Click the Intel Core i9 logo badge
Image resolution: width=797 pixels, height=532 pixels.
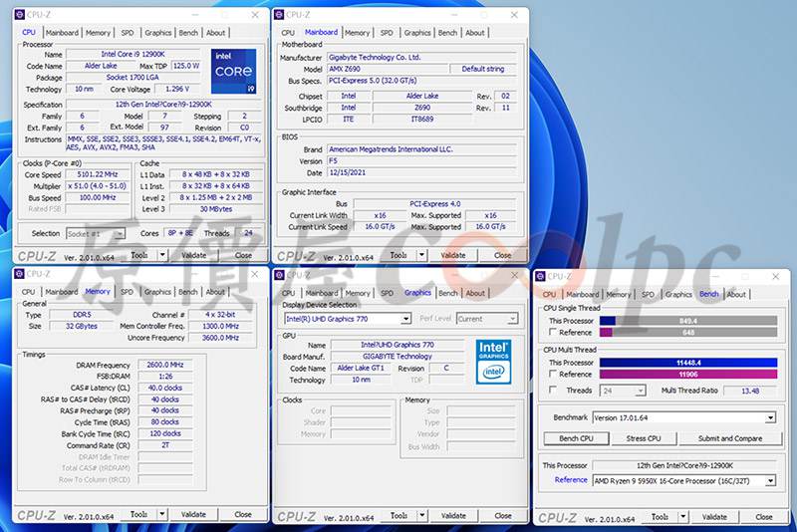[234, 71]
